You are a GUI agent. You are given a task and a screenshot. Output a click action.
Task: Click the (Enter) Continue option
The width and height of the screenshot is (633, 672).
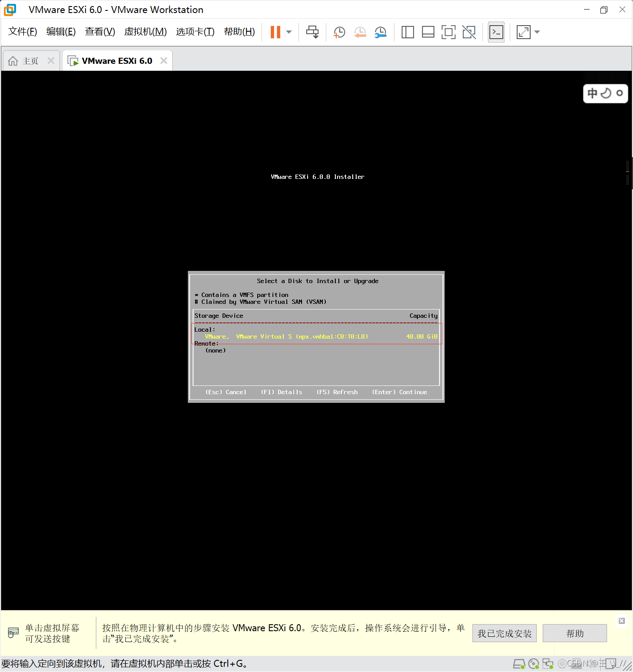pyautogui.click(x=400, y=392)
